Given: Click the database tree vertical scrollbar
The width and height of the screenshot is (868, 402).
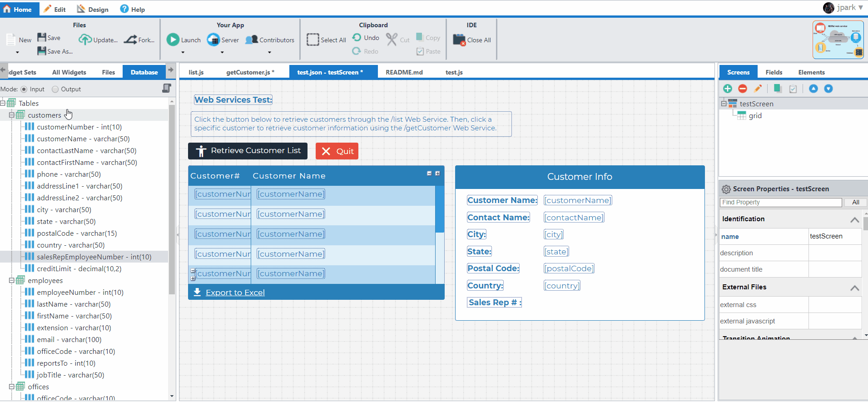Looking at the screenshot, I should coord(172,200).
